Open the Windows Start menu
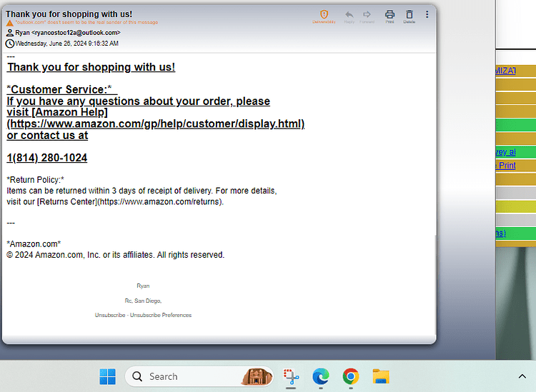The image size is (536, 392). coord(108,376)
